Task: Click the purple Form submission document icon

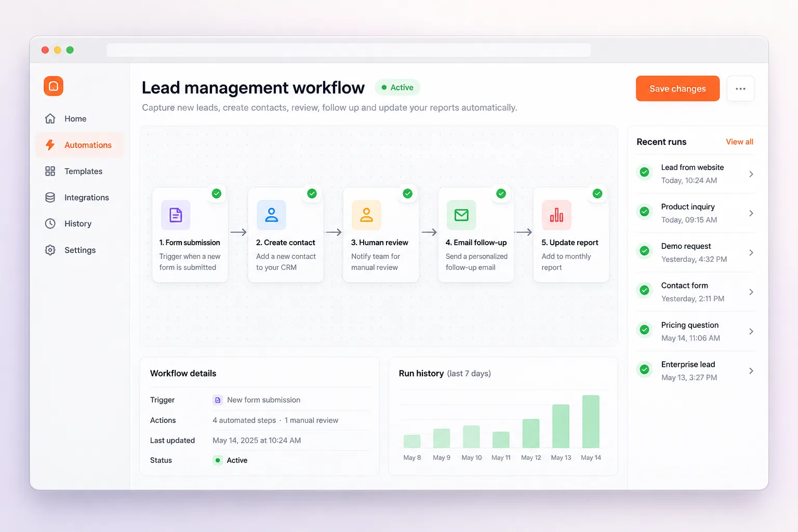Action: pyautogui.click(x=176, y=215)
